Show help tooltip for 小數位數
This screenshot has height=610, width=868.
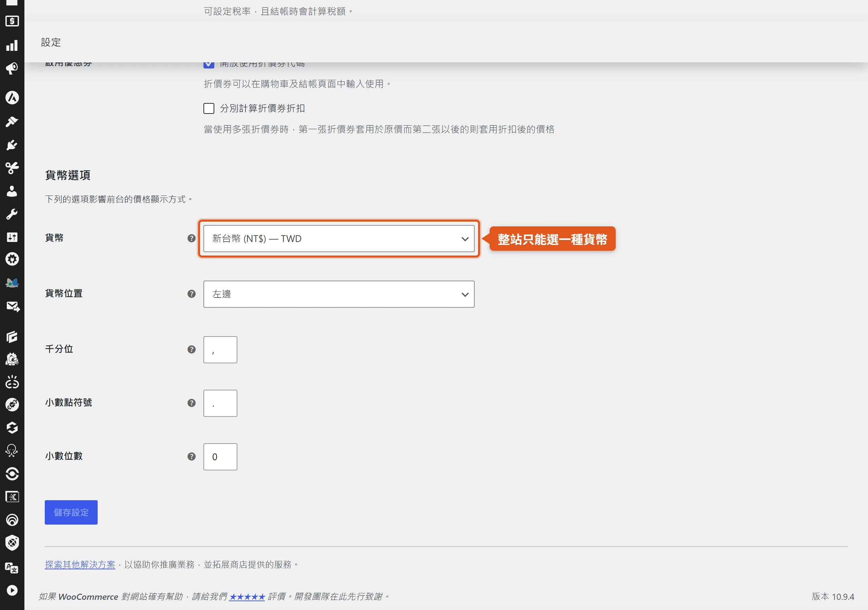(192, 457)
